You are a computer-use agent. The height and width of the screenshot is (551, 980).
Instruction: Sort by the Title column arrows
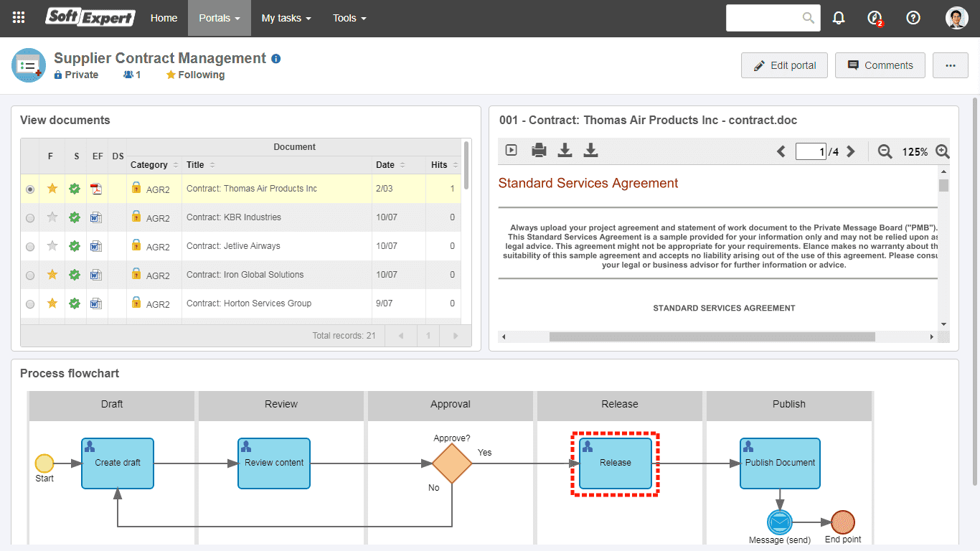[x=212, y=165]
